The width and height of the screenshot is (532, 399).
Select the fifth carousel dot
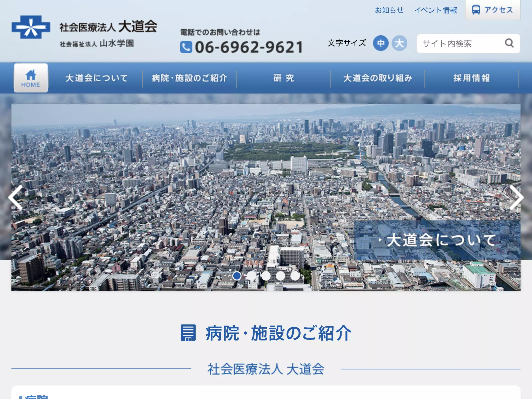coord(295,276)
